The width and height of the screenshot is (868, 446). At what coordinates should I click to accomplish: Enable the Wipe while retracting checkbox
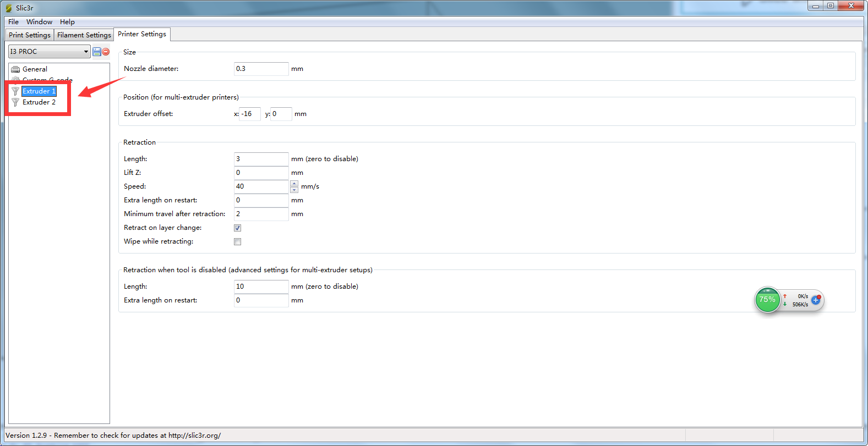(237, 241)
